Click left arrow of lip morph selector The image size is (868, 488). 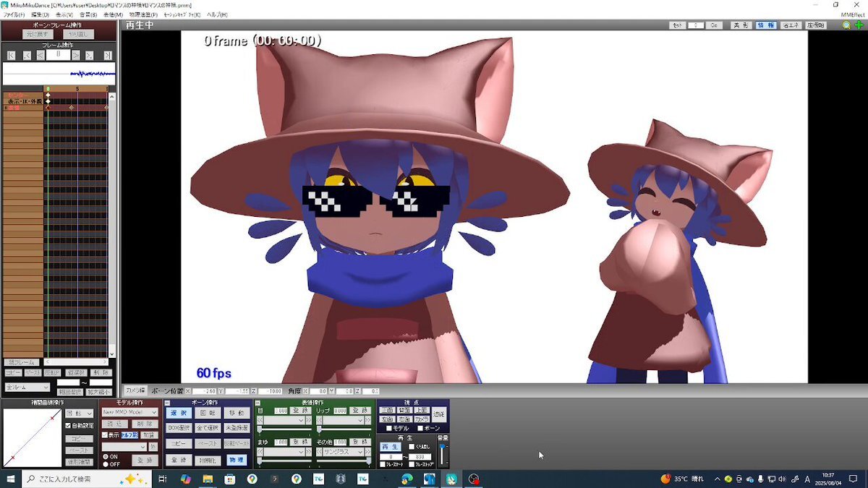(318, 421)
